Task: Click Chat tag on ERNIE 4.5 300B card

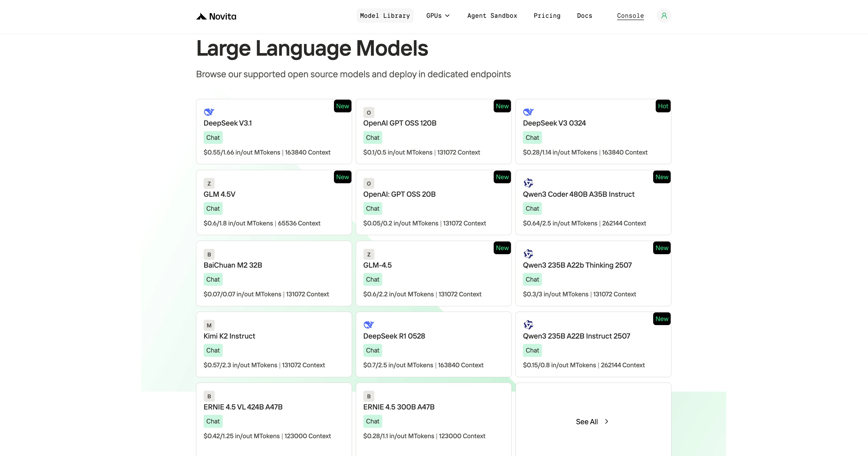Action: coord(373,421)
